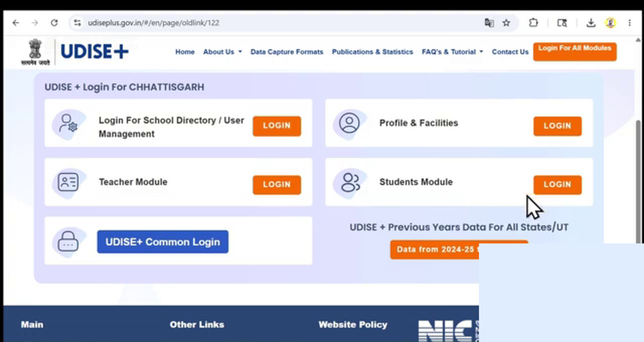
Task: Open the browser downloads icon
Action: [x=591, y=23]
